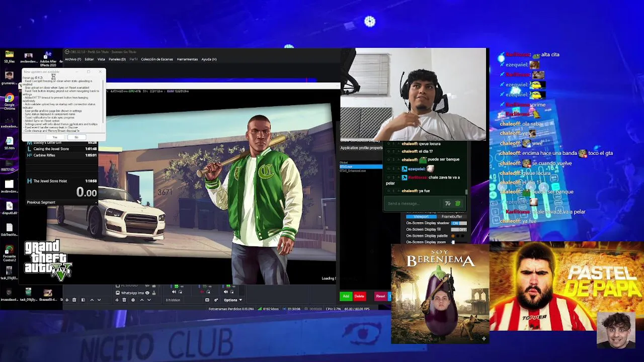Toggle On-Screen Display fill switch

(458, 230)
